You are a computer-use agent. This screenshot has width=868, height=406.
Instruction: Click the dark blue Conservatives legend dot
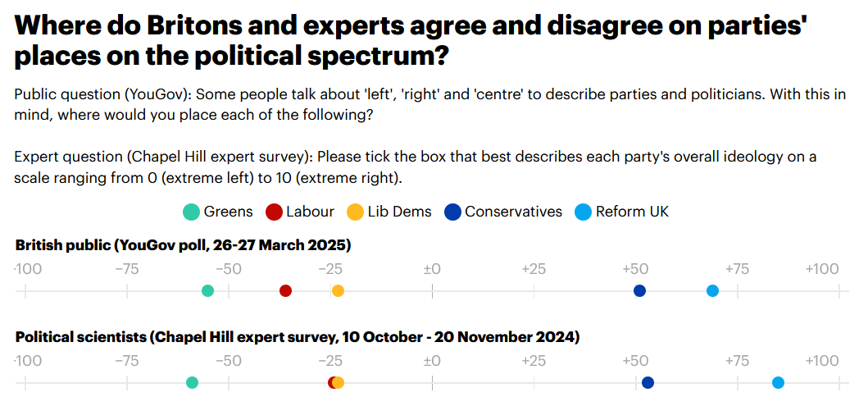click(x=452, y=212)
